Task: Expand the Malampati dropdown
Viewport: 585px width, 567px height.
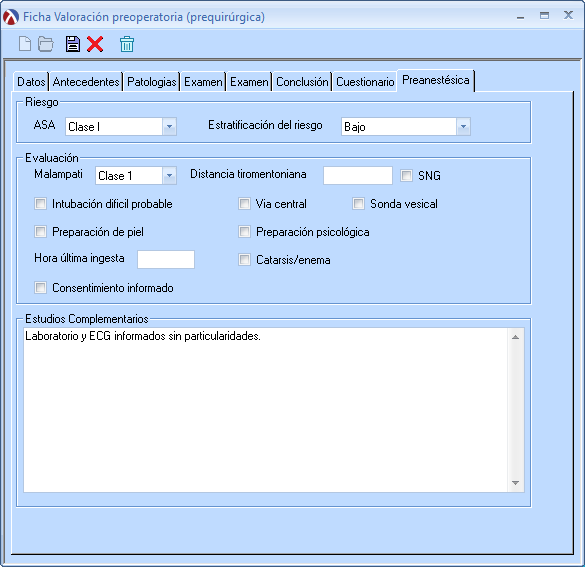Action: click(169, 175)
